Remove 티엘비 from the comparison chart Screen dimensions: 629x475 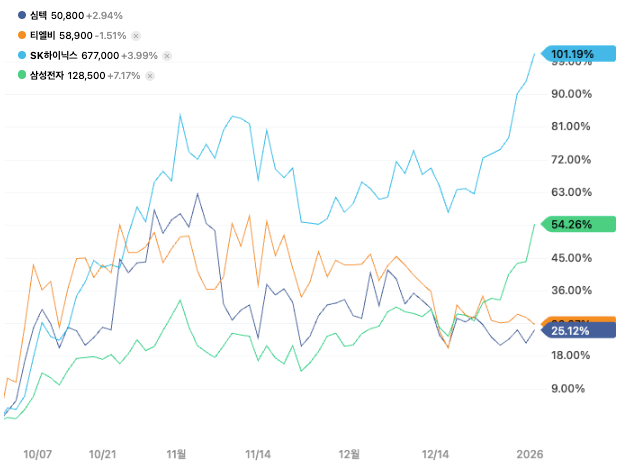[136, 36]
